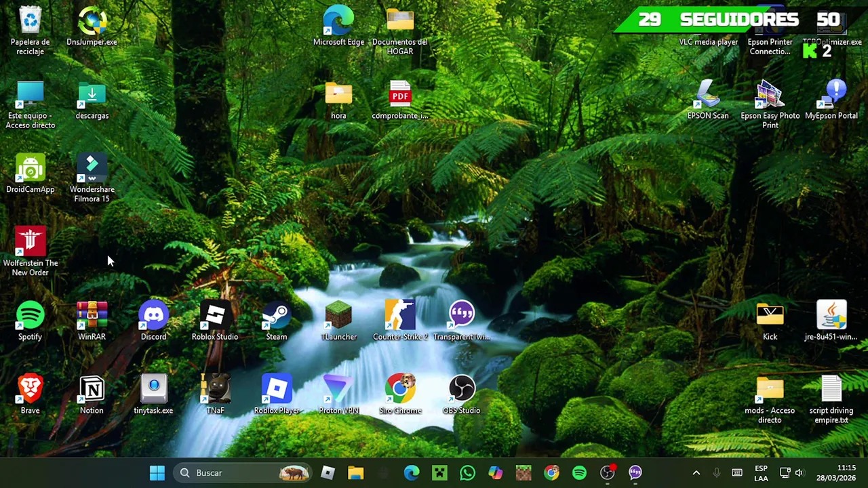Click the microphone tray icon

[717, 472]
